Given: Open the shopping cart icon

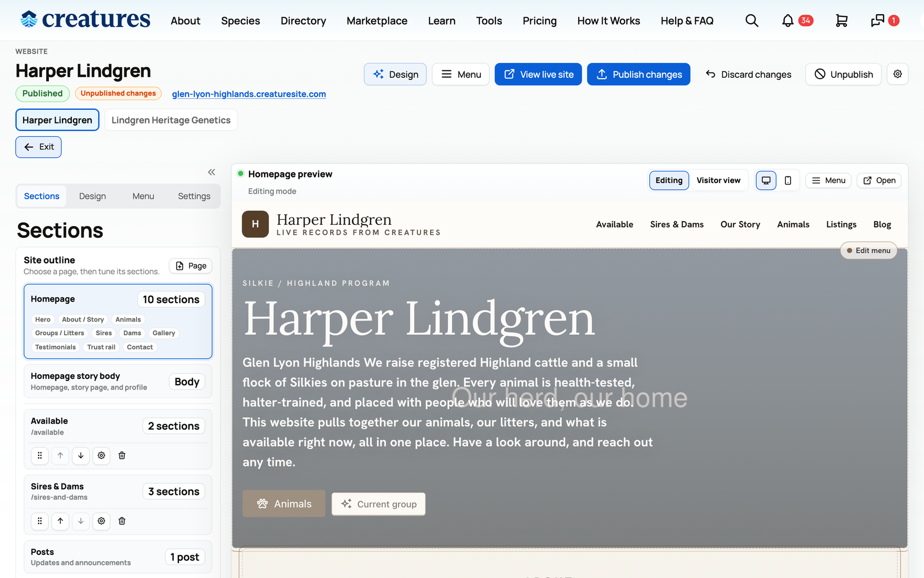Looking at the screenshot, I should (x=842, y=20).
